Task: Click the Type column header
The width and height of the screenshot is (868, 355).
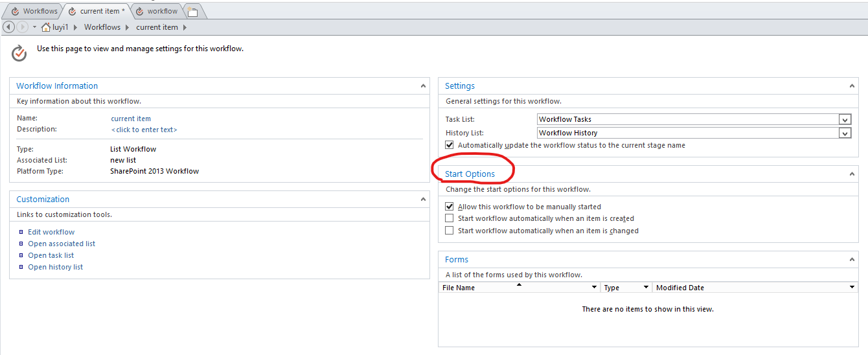Action: click(626, 288)
